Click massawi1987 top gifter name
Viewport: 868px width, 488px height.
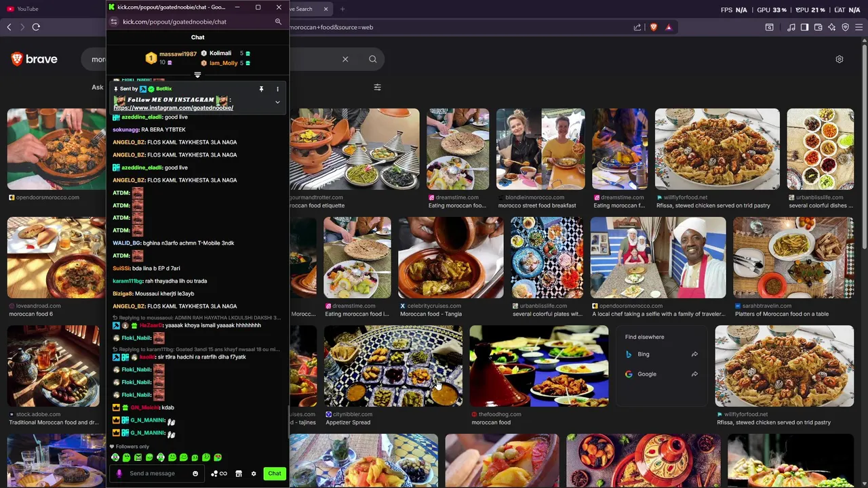pyautogui.click(x=178, y=54)
